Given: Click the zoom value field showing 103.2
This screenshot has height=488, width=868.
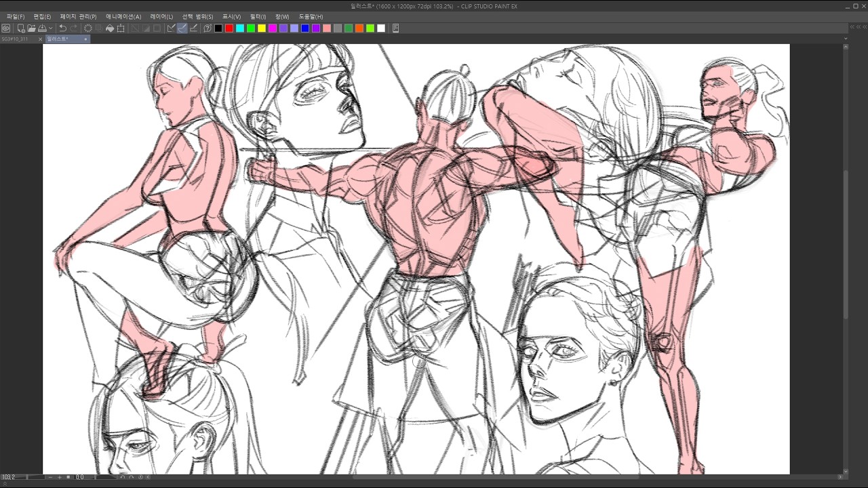Looking at the screenshot, I should pyautogui.click(x=8, y=477).
